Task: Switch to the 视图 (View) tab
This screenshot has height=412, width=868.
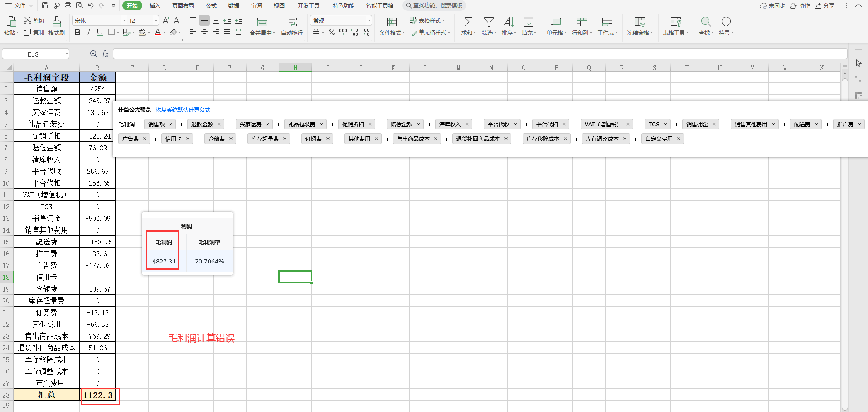Action: pyautogui.click(x=279, y=5)
